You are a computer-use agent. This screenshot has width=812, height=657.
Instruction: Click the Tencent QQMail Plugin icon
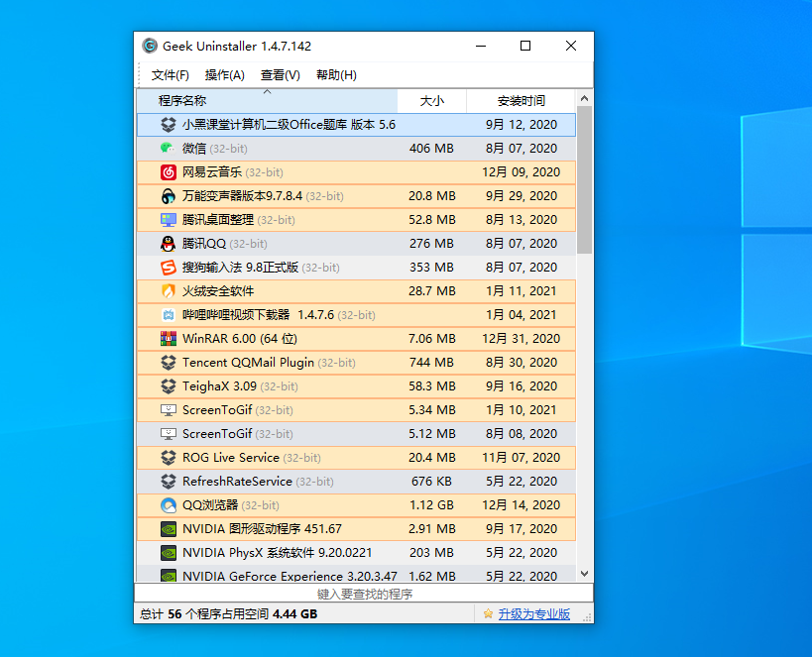point(169,363)
